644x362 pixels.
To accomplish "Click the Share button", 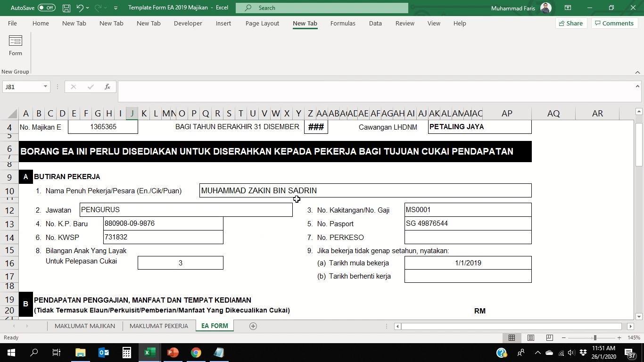I will coord(570,23).
